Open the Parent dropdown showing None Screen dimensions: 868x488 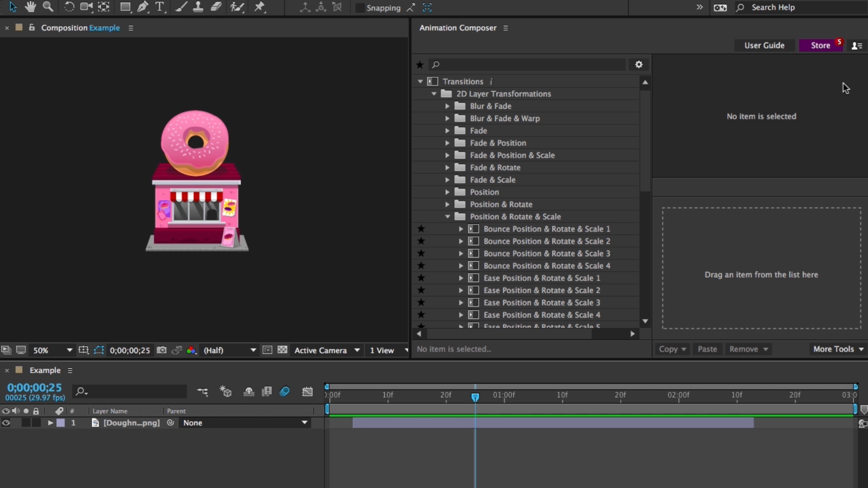304,423
